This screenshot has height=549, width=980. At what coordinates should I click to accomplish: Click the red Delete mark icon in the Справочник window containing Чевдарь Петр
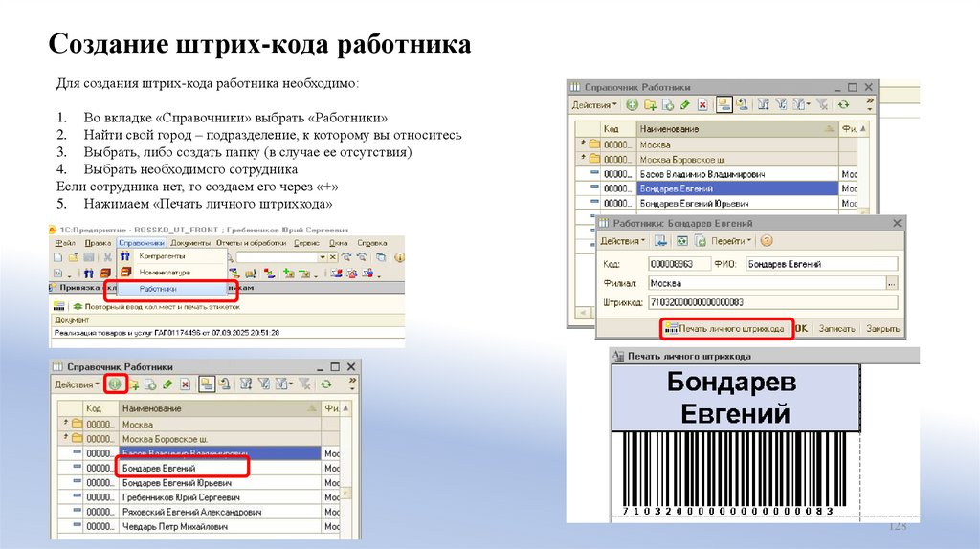point(185,384)
